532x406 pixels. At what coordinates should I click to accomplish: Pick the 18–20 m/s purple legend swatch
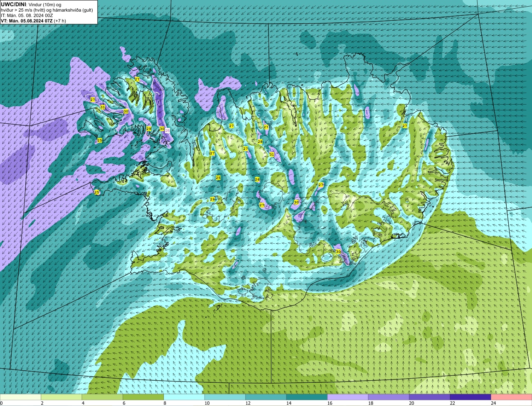click(389, 397)
